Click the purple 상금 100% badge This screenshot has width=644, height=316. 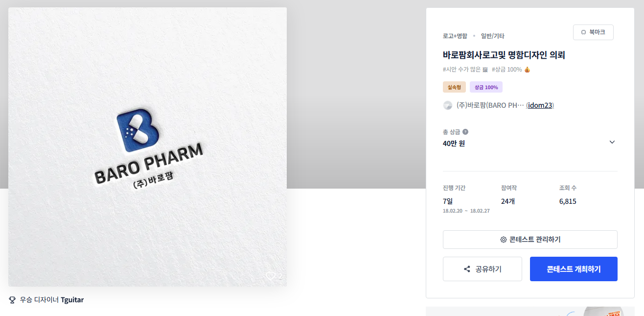coord(486,87)
